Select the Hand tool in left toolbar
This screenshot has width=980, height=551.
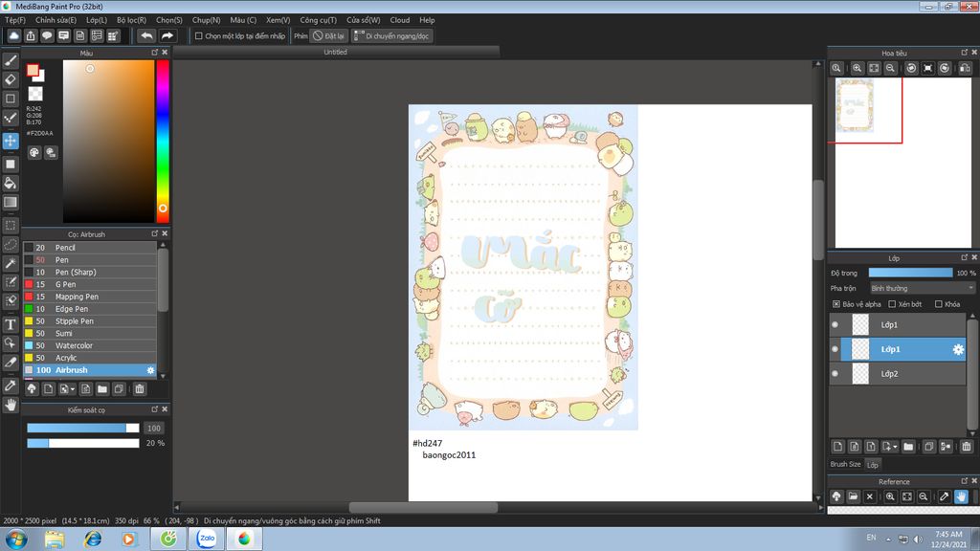(x=11, y=405)
